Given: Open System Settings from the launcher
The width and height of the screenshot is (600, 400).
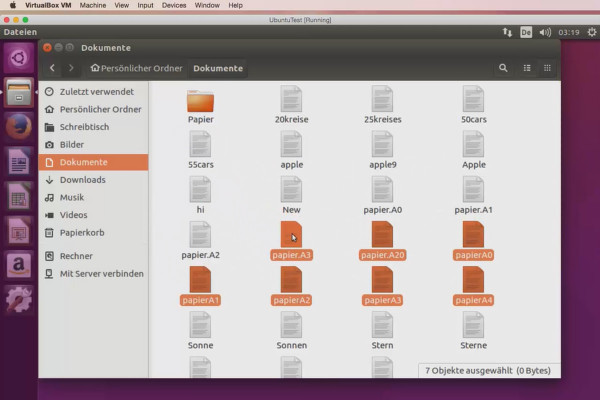Looking at the screenshot, I should [19, 299].
